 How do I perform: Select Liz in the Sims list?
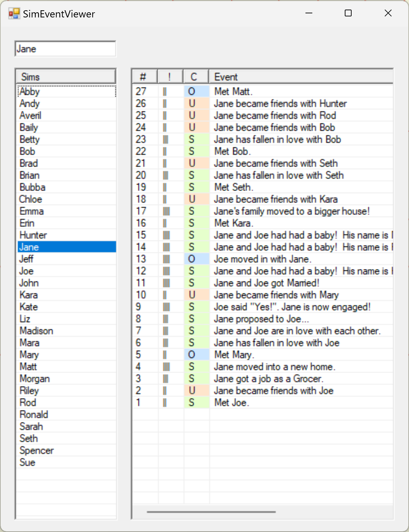67,318
